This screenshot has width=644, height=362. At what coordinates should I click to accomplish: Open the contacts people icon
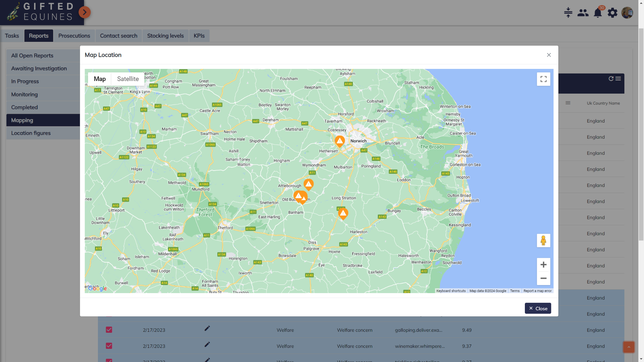pos(583,13)
